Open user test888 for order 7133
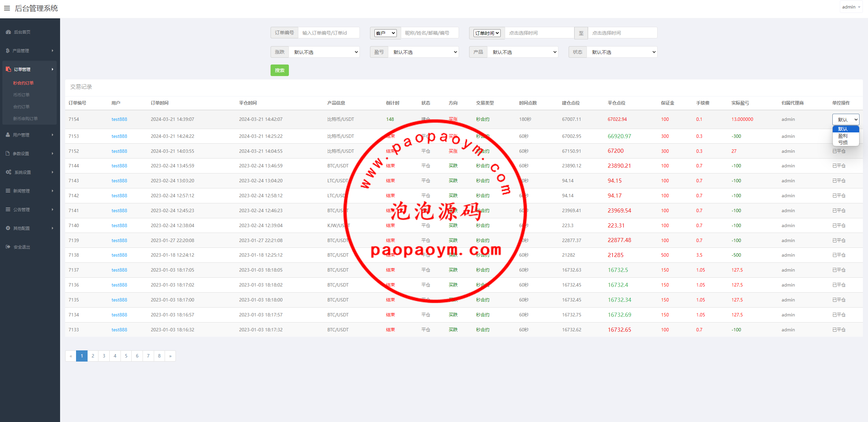This screenshot has width=868, height=422. (x=119, y=330)
